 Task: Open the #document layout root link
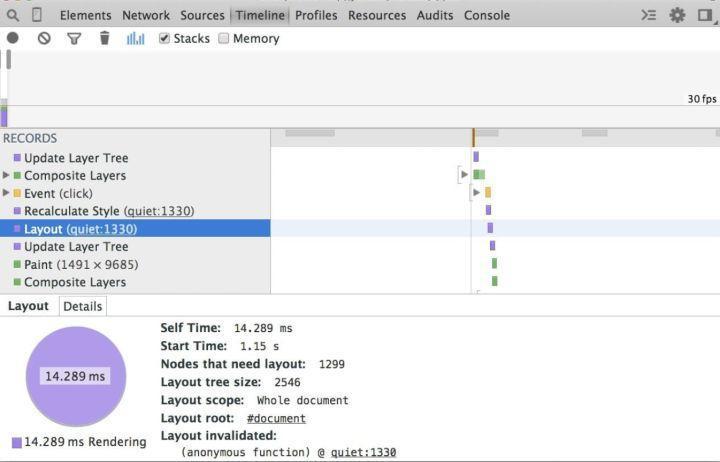pyautogui.click(x=276, y=418)
